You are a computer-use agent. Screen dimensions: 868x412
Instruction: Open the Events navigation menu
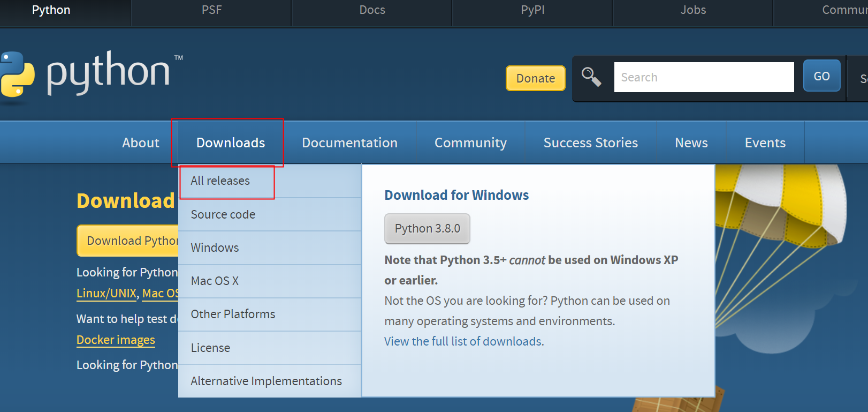click(x=765, y=143)
